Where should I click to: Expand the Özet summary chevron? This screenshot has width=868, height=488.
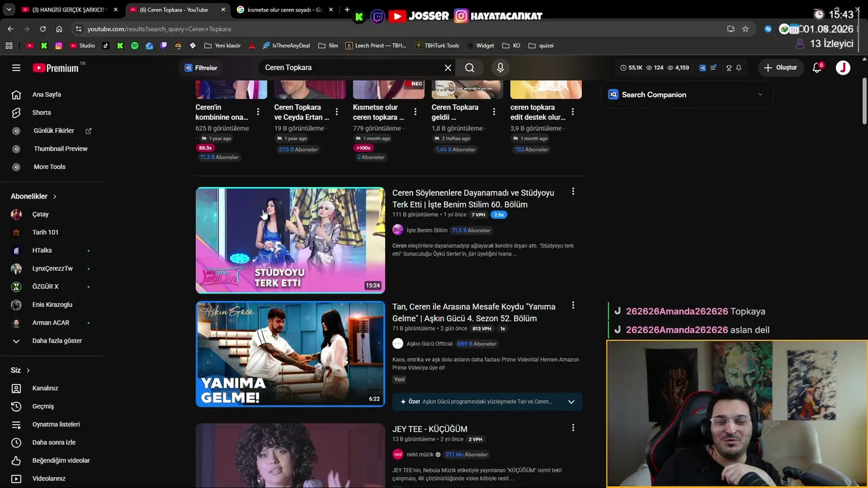(x=571, y=402)
